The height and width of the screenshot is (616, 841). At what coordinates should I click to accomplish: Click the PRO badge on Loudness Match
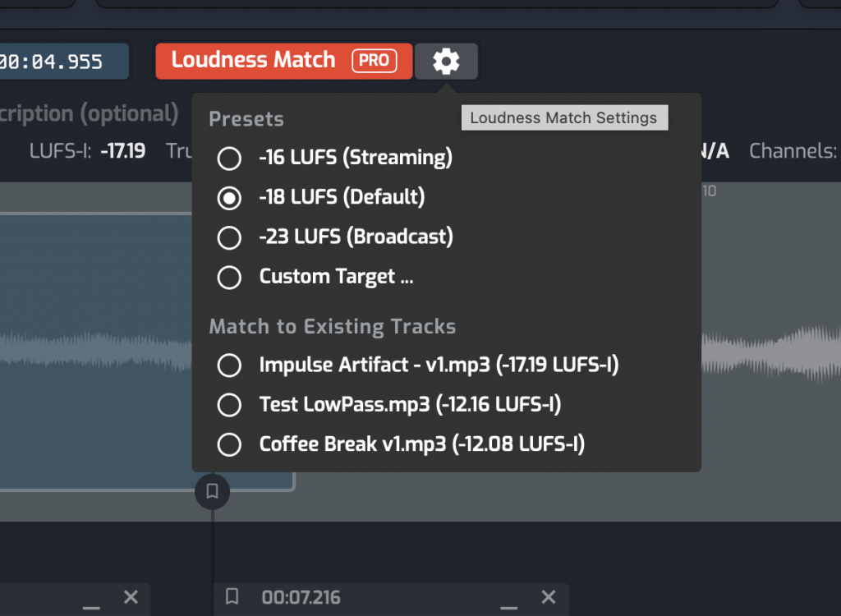[x=374, y=61]
